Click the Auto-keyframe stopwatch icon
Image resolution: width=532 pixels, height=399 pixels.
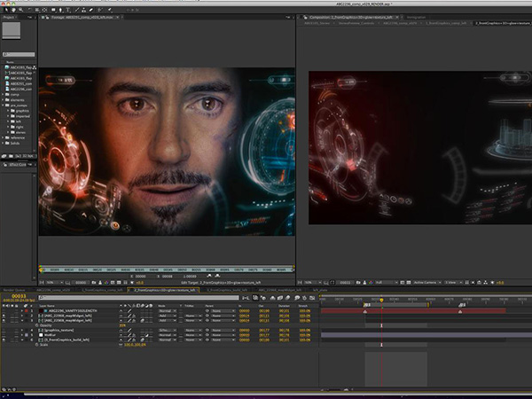304,298
